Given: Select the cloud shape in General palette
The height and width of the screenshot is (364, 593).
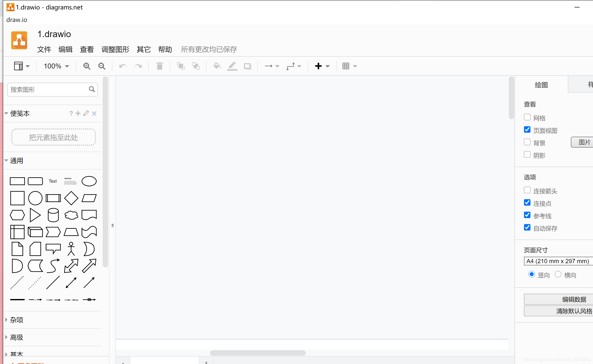Looking at the screenshot, I should pyautogui.click(x=71, y=215).
